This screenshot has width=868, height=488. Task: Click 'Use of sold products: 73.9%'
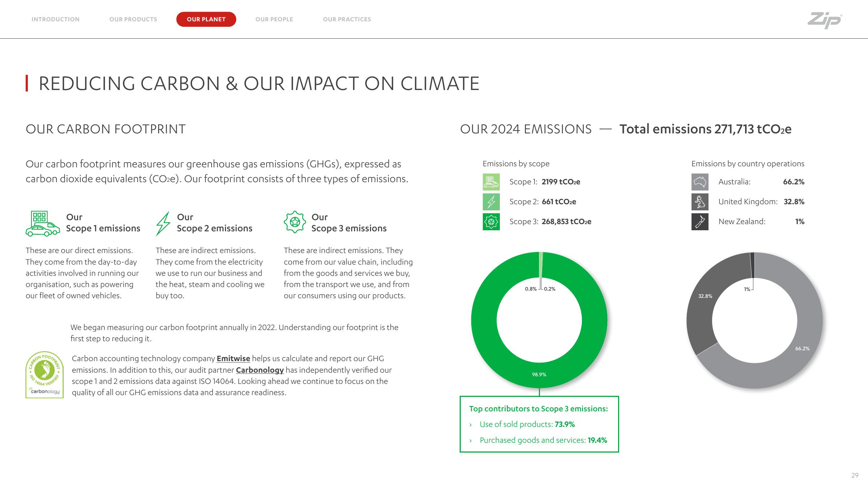pos(527,424)
